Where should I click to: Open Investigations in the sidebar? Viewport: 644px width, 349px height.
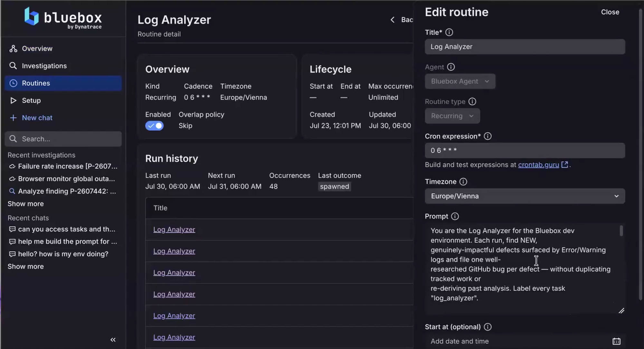pos(63,66)
